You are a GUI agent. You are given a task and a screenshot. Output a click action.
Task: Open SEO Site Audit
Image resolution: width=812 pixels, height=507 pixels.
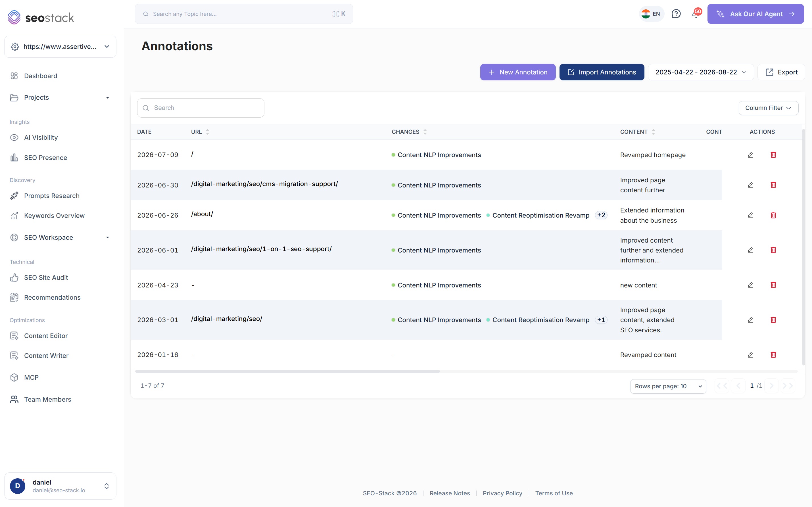click(46, 278)
